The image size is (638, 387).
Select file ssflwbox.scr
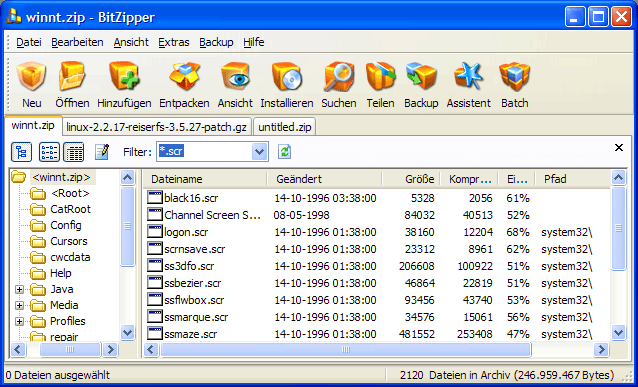[194, 300]
